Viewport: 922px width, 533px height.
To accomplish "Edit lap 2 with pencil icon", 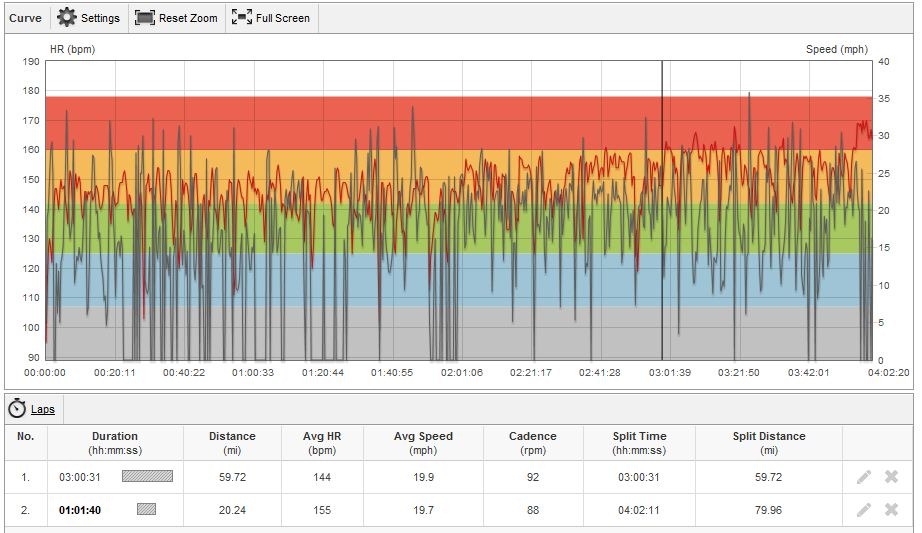I will pyautogui.click(x=864, y=510).
